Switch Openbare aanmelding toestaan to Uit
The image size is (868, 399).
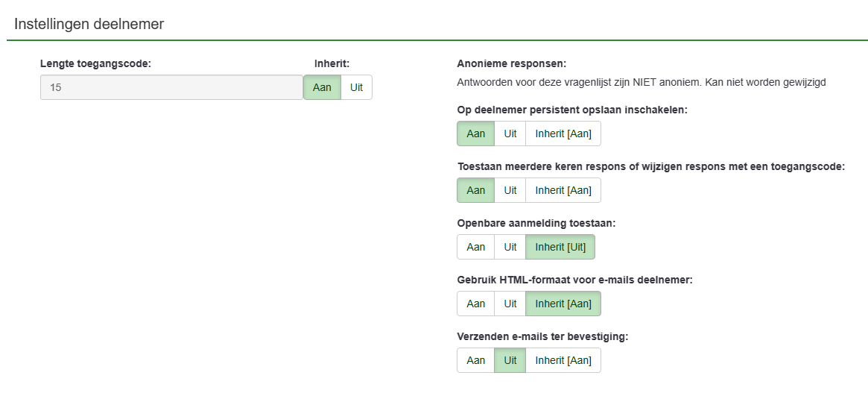(x=510, y=247)
